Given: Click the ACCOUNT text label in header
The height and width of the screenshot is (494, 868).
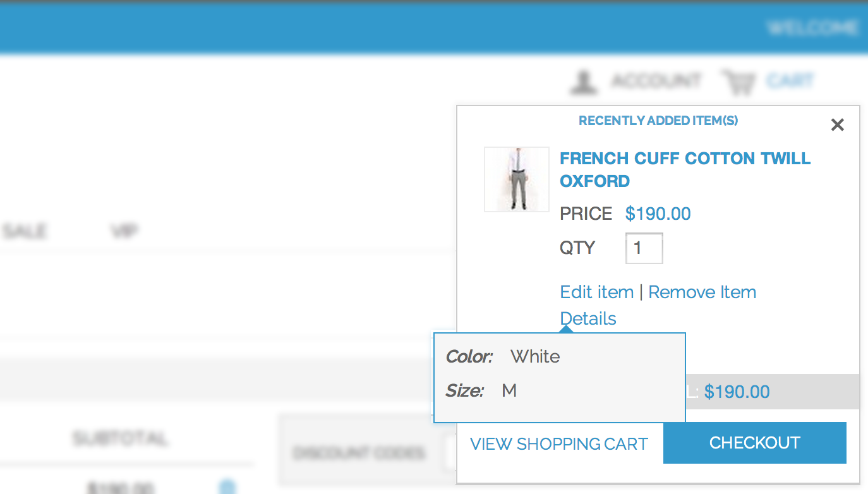Looking at the screenshot, I should [656, 81].
